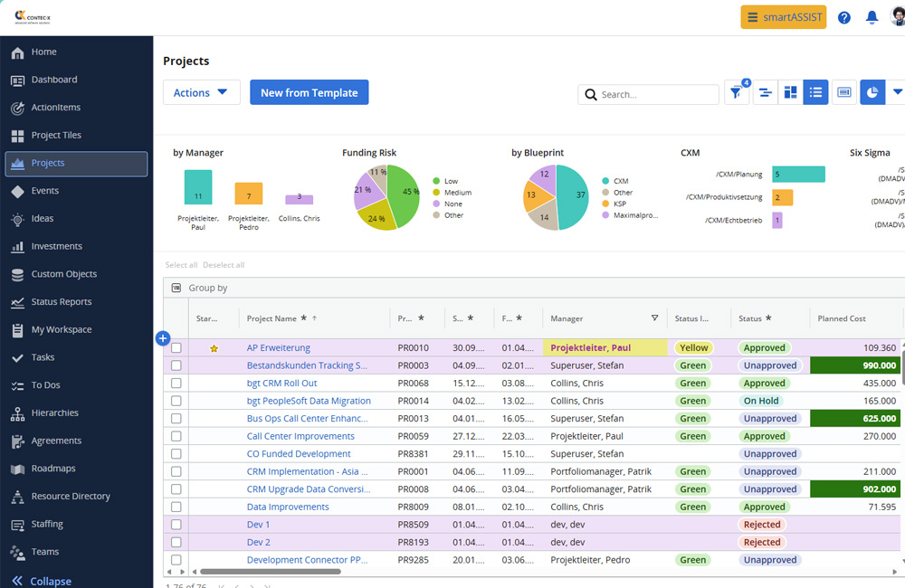
Task: Select checkbox for bgt CRM Roll Out
Action: coord(176,384)
